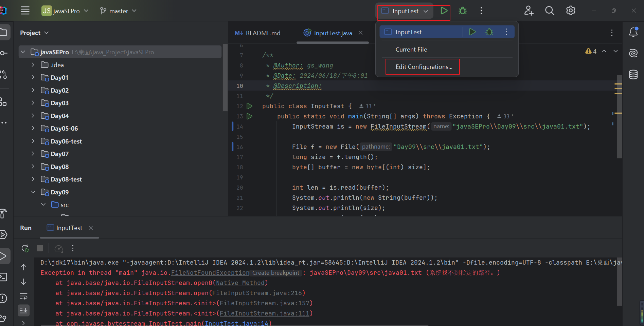Open Search Everywhere magnifier
Image resolution: width=644 pixels, height=326 pixels.
[x=550, y=11]
